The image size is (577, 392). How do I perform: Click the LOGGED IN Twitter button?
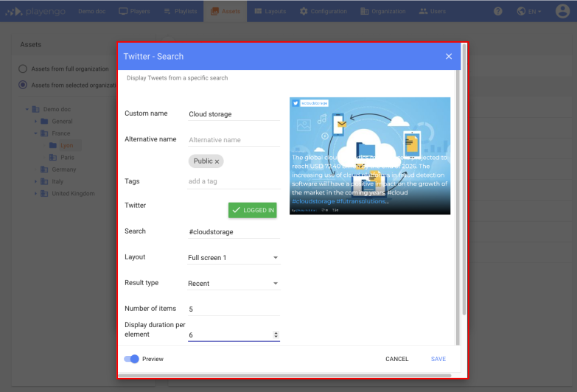pos(253,210)
